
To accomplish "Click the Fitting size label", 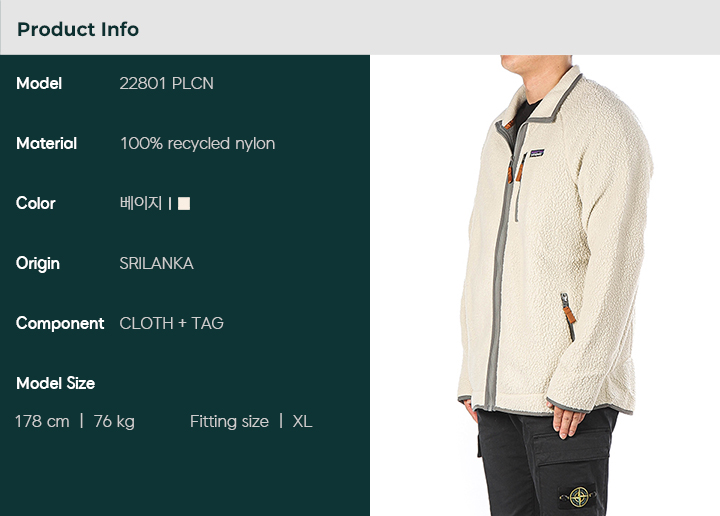I will tap(229, 421).
